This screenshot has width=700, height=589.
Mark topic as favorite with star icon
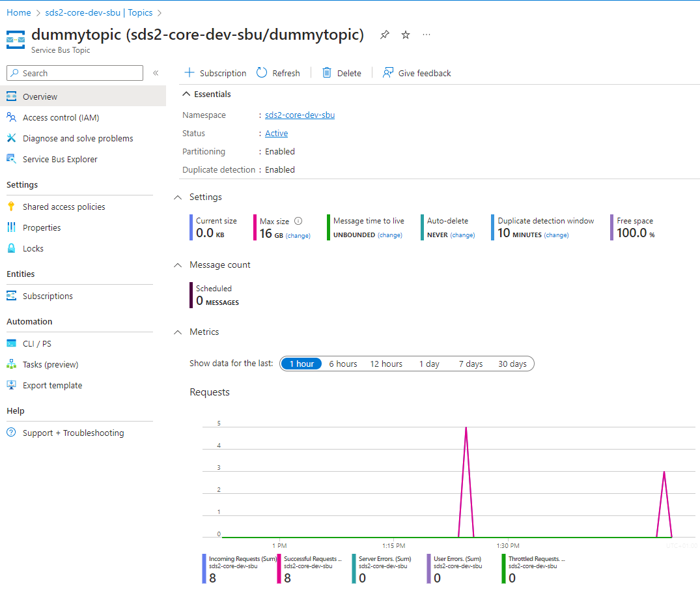(406, 35)
